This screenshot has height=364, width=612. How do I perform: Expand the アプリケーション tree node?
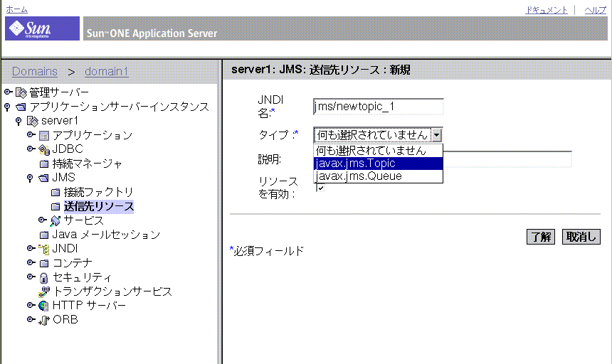click(x=31, y=134)
